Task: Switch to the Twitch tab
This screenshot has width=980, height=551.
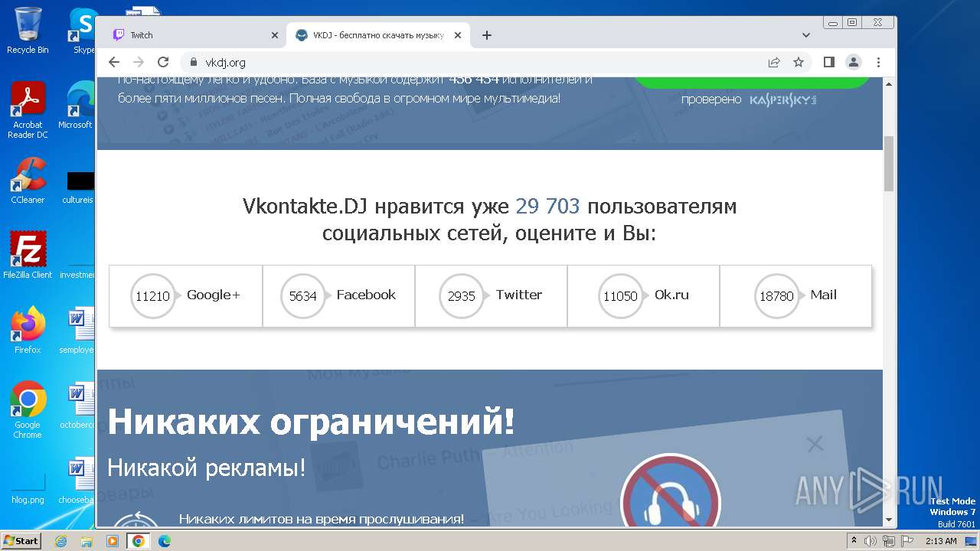Action: (x=194, y=35)
